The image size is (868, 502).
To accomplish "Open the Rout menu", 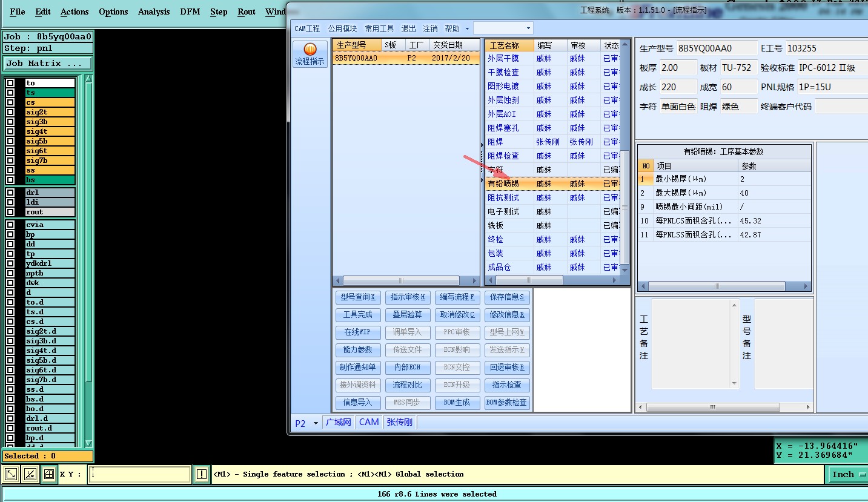I will [247, 12].
